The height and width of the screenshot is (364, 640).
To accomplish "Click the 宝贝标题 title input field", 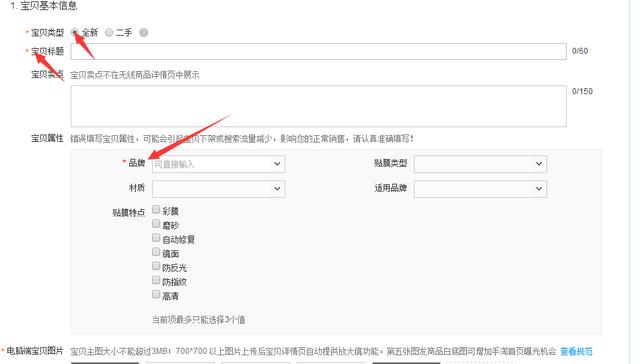I will point(318,51).
